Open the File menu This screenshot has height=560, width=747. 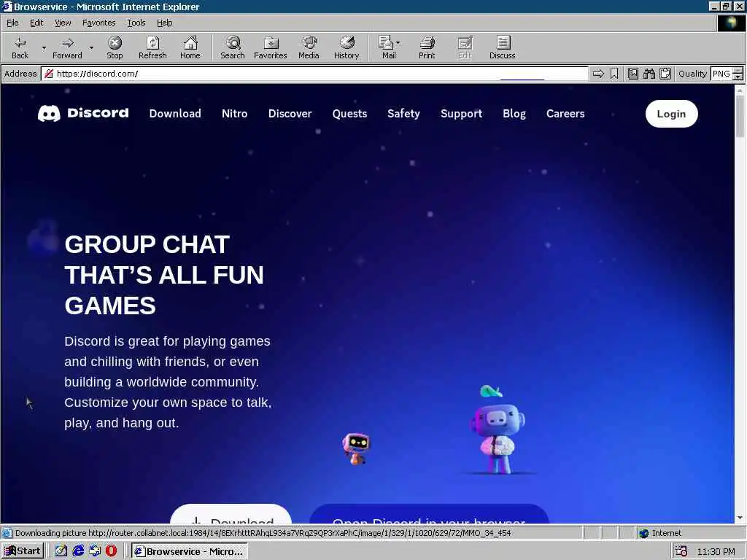tap(12, 23)
